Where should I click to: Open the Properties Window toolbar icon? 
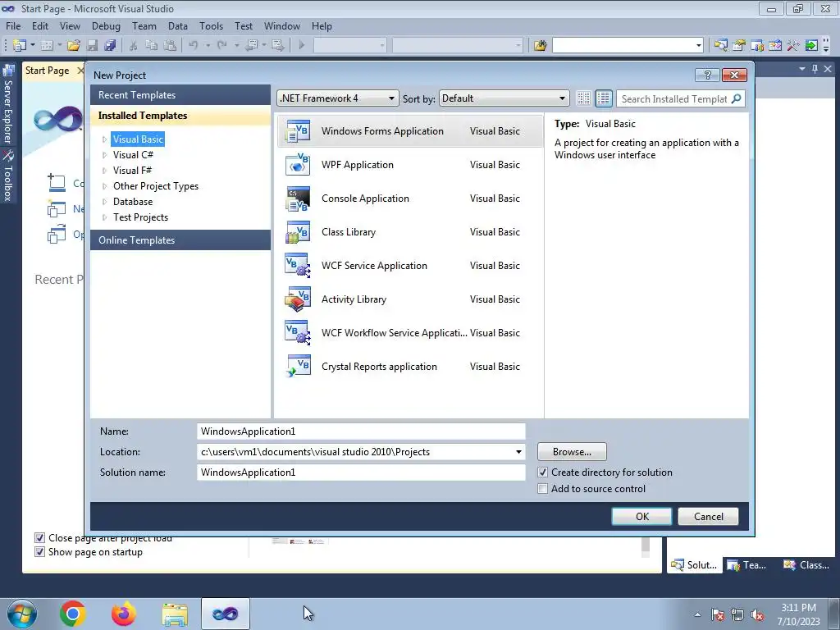739,46
